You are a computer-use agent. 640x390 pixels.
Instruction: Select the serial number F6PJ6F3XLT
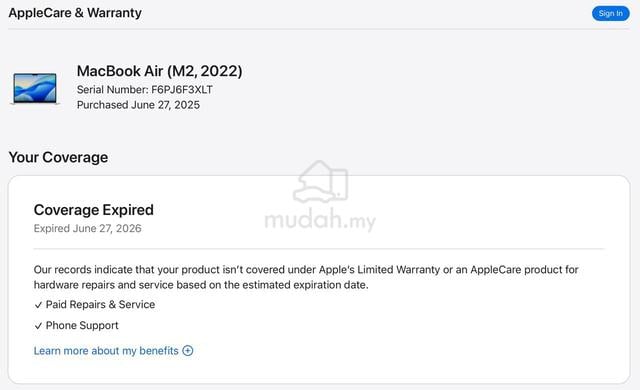pos(182,90)
